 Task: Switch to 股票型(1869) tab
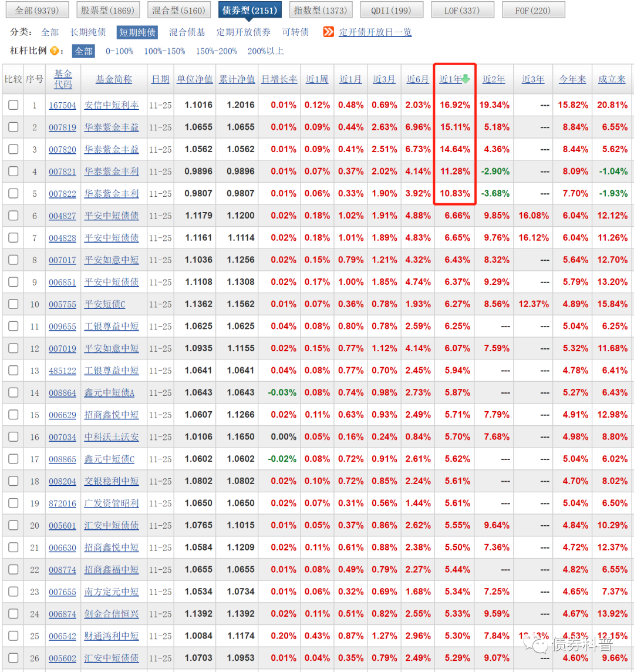(108, 10)
